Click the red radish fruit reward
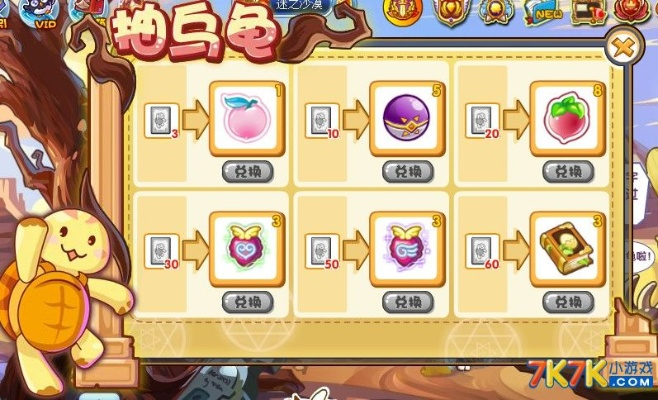Image resolution: width=658 pixels, height=400 pixels. [567, 119]
